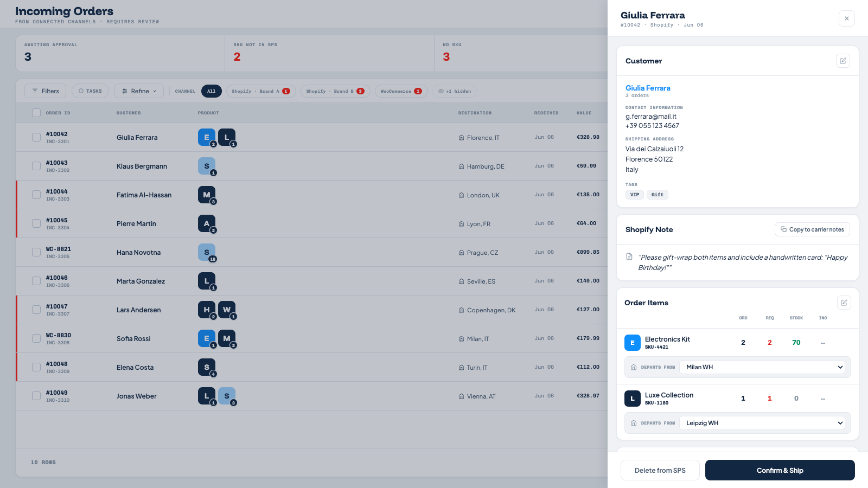The width and height of the screenshot is (868, 488).
Task: Click phone number +39 055 123 4567
Action: coord(652,126)
